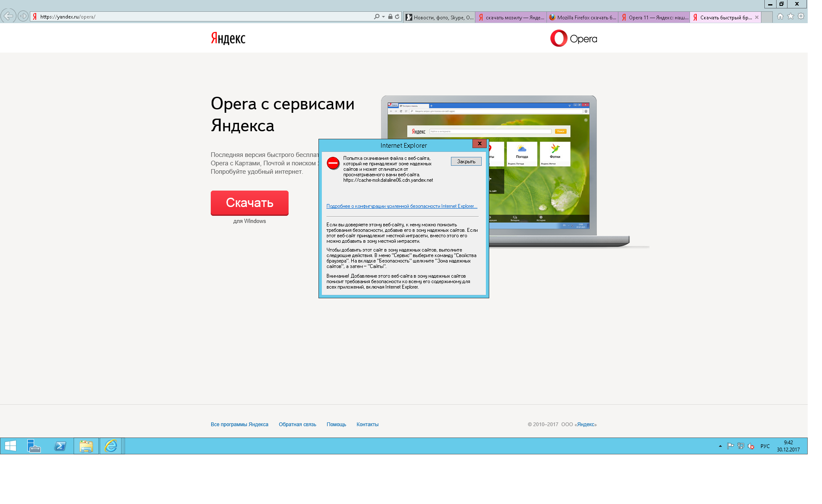Open the Tools gear icon
822x504 pixels.
click(801, 16)
